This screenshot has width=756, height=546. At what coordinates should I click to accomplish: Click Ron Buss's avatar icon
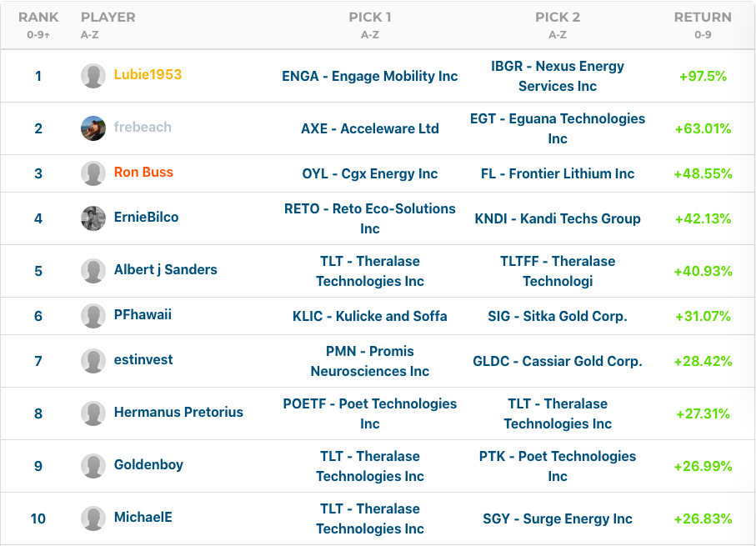(x=93, y=173)
